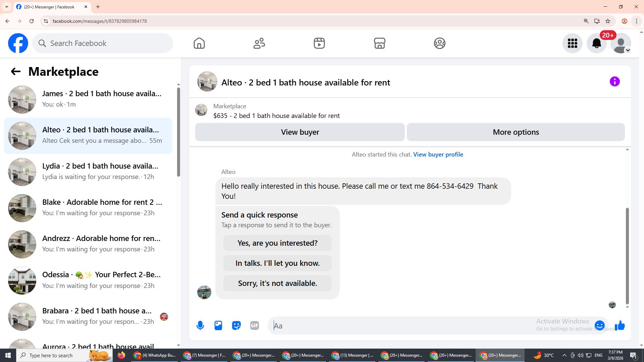
Task: Open the GIF picker icon
Action: point(255,325)
